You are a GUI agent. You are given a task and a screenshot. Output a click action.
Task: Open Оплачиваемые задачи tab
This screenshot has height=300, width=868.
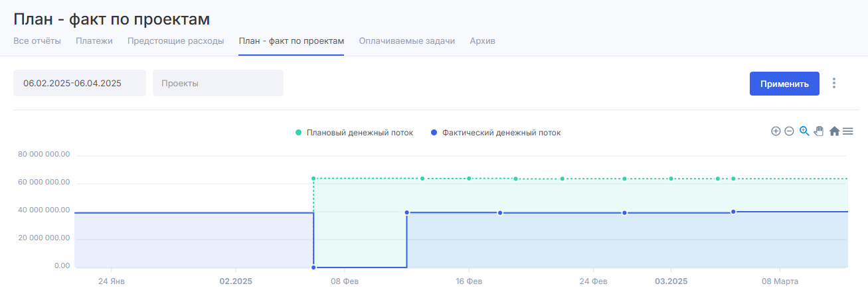point(407,41)
